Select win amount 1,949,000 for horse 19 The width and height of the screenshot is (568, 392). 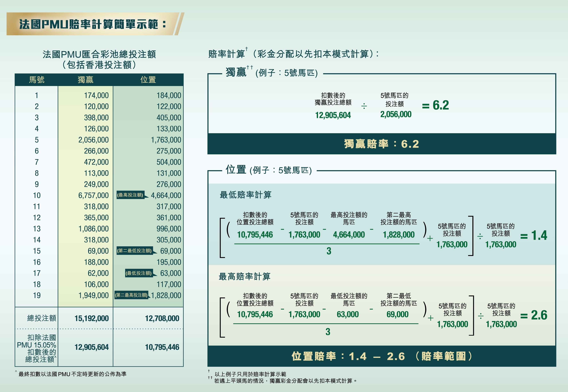click(93, 295)
